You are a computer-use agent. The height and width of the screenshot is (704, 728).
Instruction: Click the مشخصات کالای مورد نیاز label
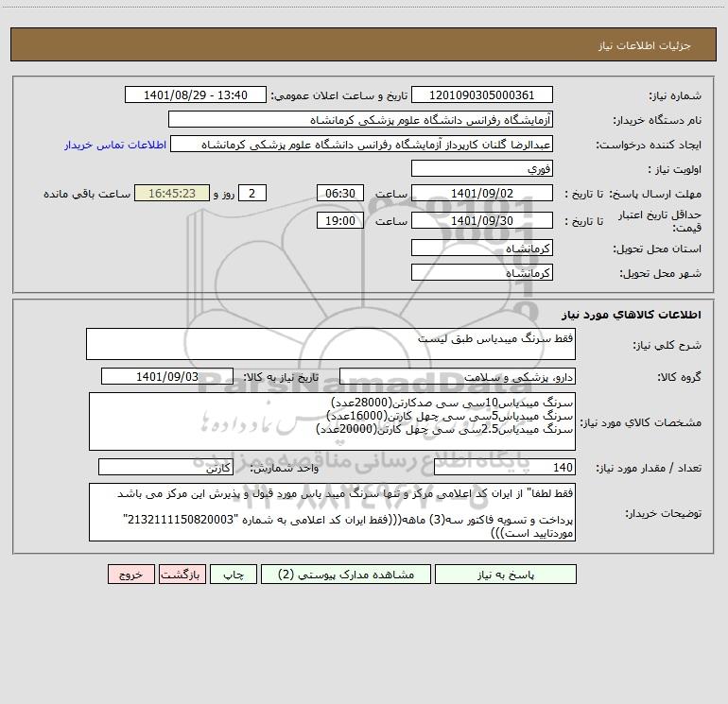click(x=641, y=422)
